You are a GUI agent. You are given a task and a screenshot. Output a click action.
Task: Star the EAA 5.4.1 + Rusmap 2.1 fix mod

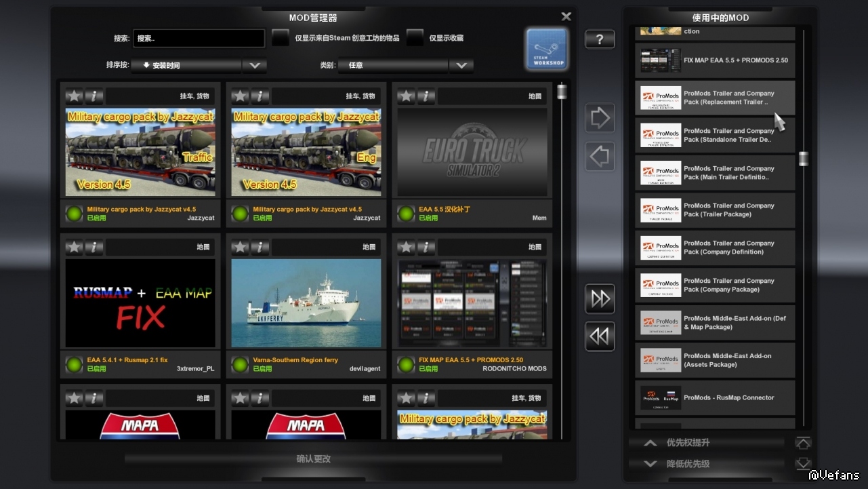tap(74, 247)
